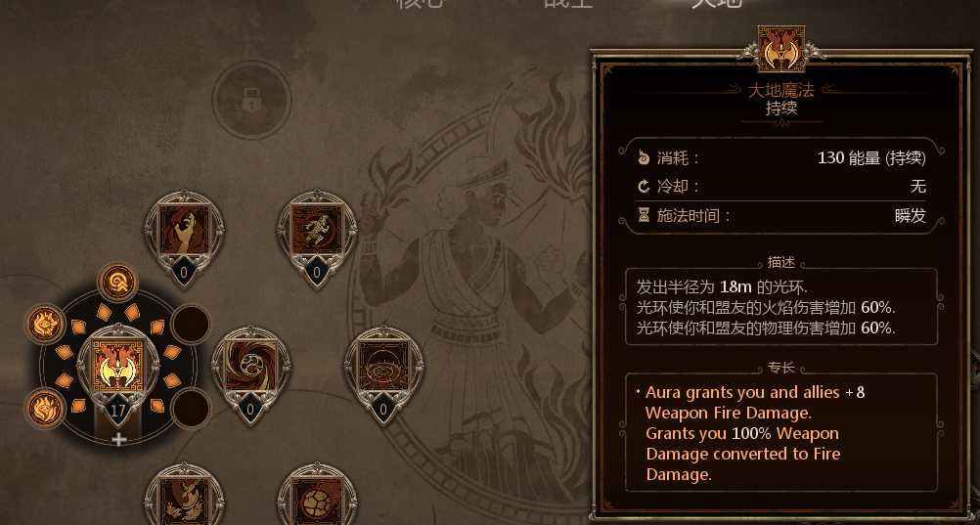Screen dimensions: 980x525
Task: Switch to the 战士 mastery tab
Action: [x=568, y=3]
